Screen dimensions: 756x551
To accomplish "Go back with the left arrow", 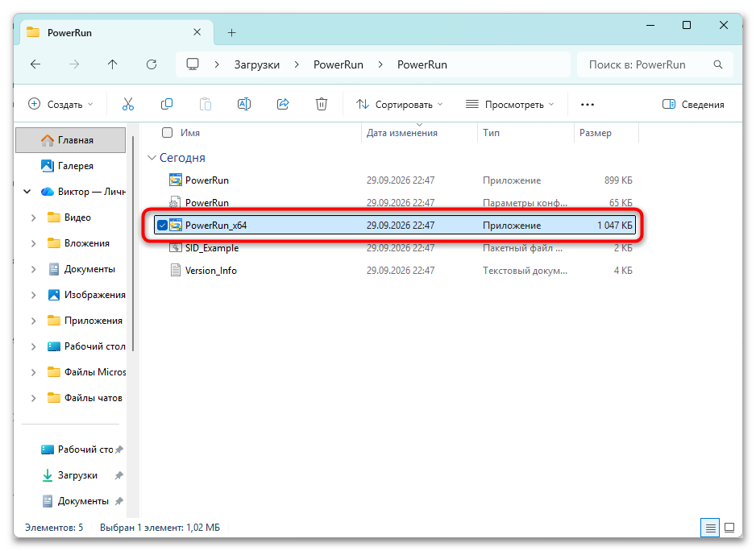I will point(35,64).
